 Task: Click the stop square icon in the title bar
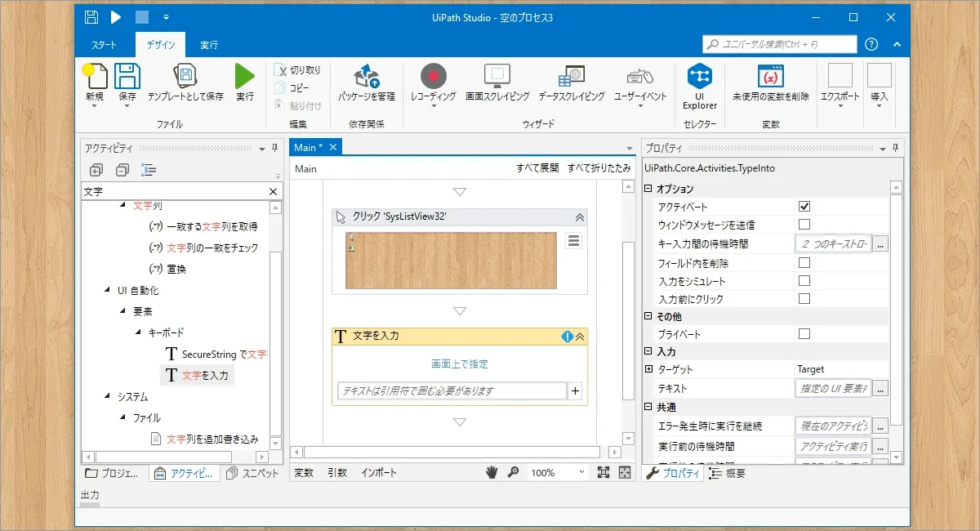coord(141,17)
